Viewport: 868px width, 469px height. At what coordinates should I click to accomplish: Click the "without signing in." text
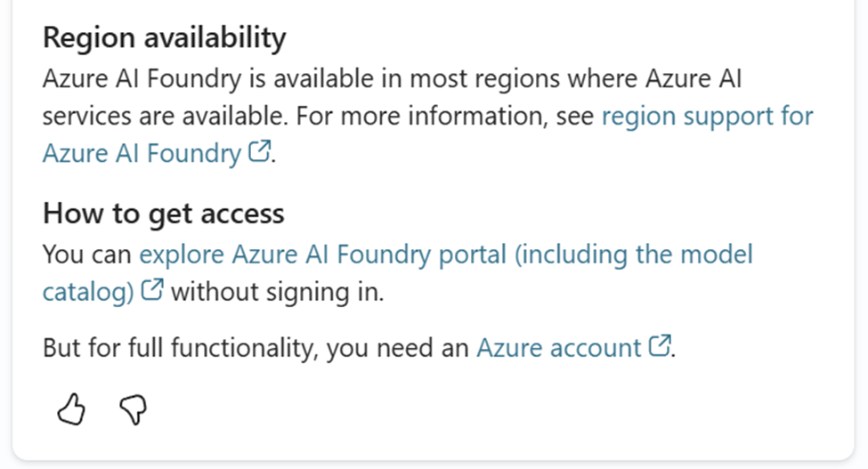(x=277, y=292)
